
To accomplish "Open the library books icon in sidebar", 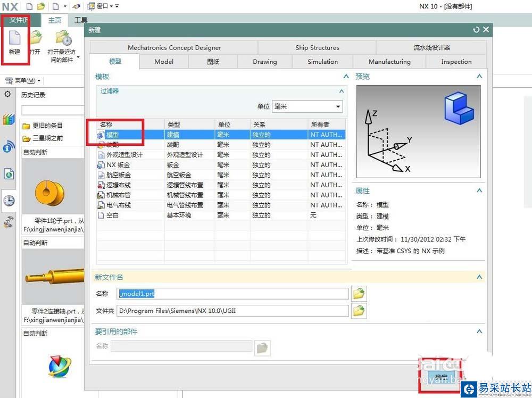I will (x=9, y=119).
